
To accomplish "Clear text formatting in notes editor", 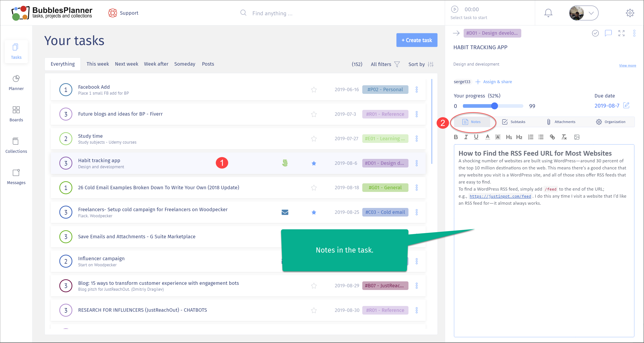I will click(564, 137).
